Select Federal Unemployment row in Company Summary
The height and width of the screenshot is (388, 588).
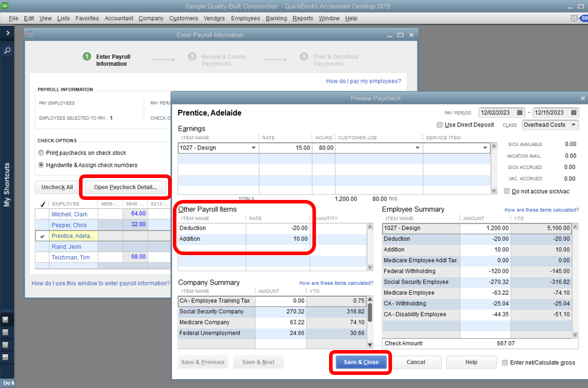tap(272, 333)
